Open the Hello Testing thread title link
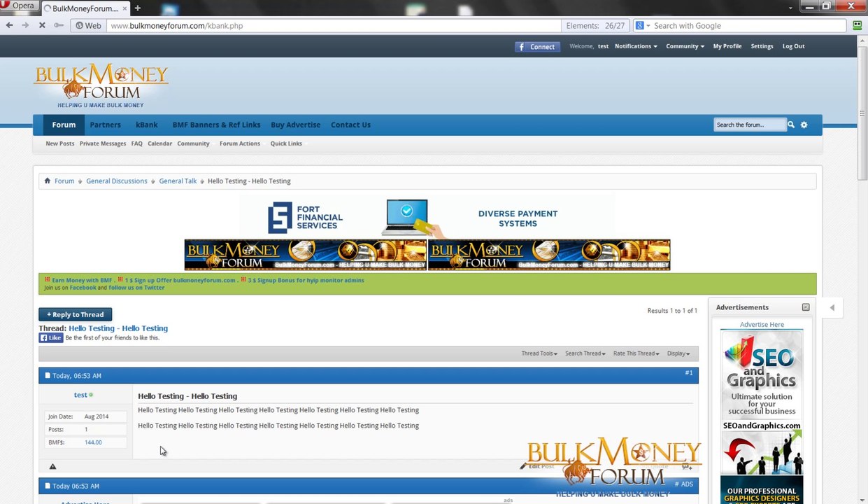Screen dimensions: 868x504 (x=118, y=328)
